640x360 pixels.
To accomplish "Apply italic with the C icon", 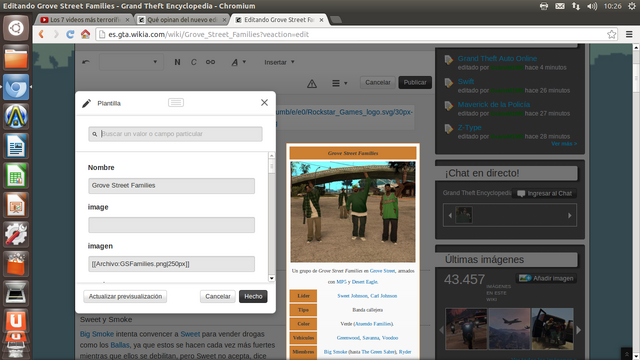I will (193, 62).
